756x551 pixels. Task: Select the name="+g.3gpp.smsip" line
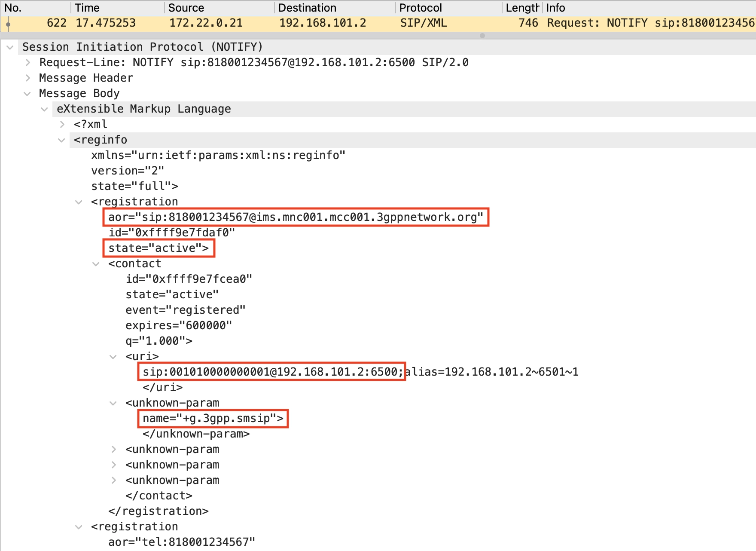[x=213, y=419]
